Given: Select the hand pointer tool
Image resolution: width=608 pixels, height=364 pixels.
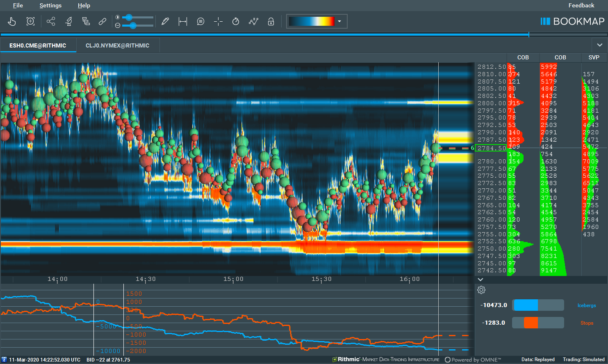Looking at the screenshot, I should [x=12, y=22].
